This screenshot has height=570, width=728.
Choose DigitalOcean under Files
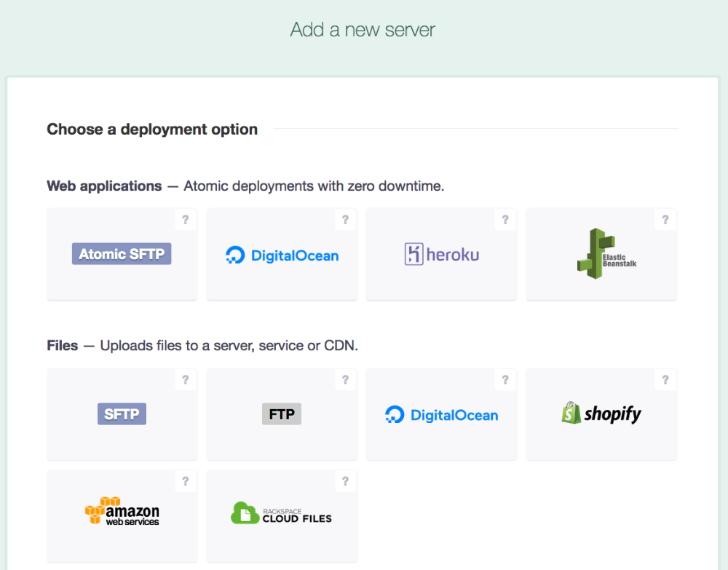442,414
